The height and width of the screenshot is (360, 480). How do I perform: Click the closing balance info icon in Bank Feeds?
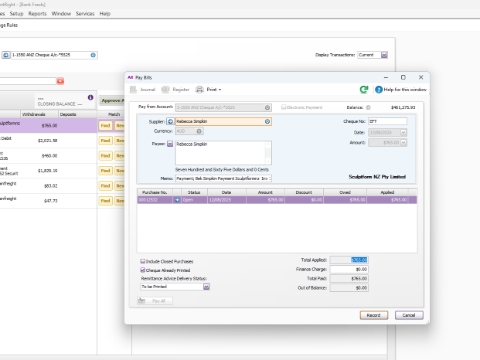click(90, 97)
